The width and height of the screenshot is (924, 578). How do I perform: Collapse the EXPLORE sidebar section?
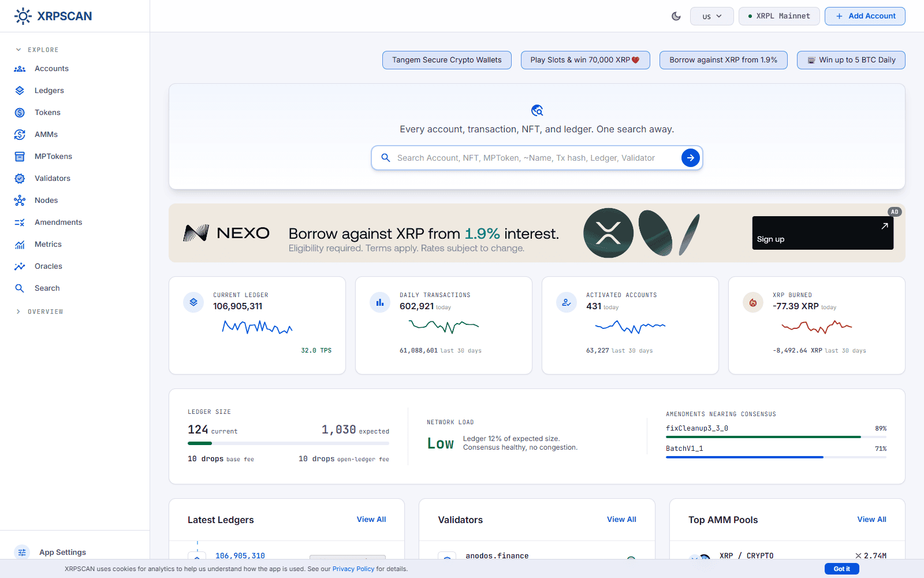(x=37, y=50)
